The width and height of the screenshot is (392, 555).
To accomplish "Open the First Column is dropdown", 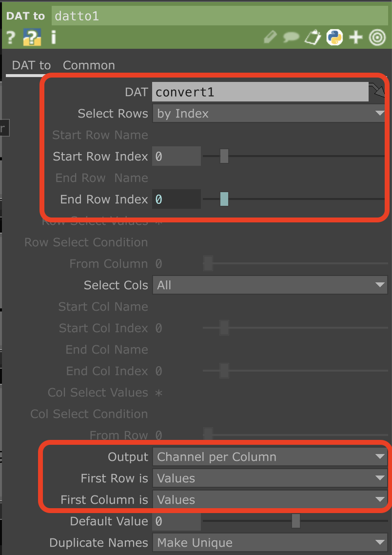I will click(x=270, y=500).
